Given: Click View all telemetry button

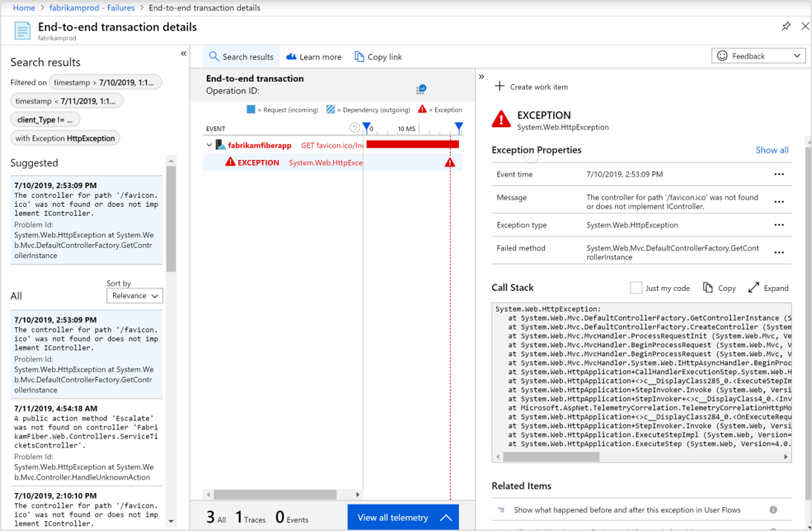Looking at the screenshot, I should coord(403,517).
